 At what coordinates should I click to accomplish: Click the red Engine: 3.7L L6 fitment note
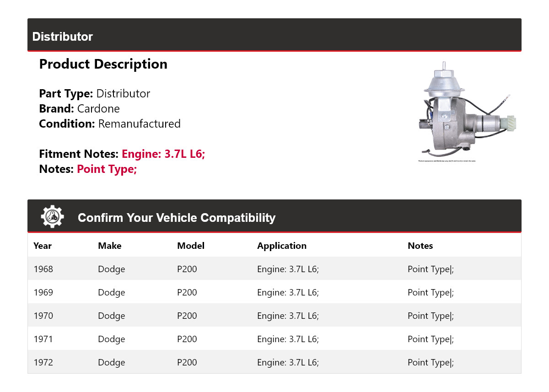click(x=163, y=154)
